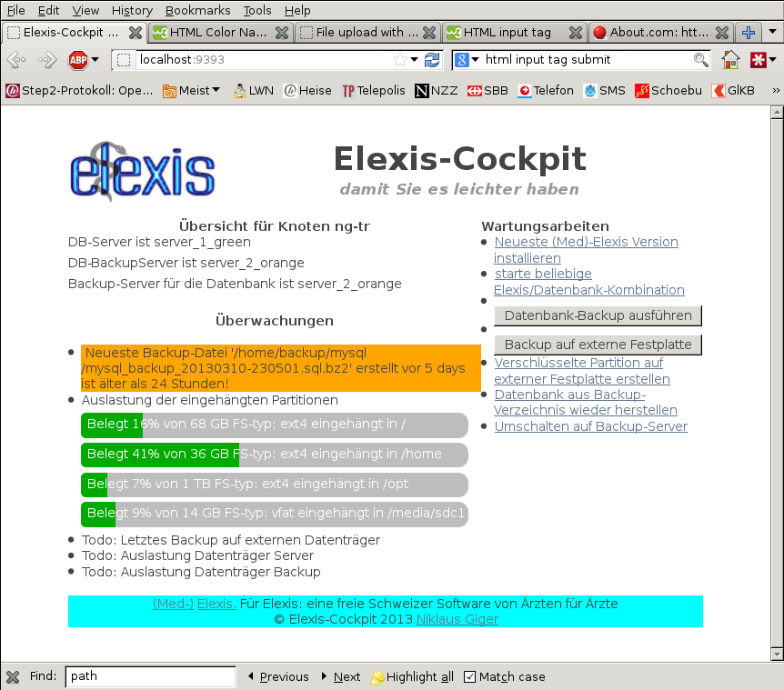The width and height of the screenshot is (784, 690).
Task: Click the 7% /opt usage bar
Action: point(275,485)
